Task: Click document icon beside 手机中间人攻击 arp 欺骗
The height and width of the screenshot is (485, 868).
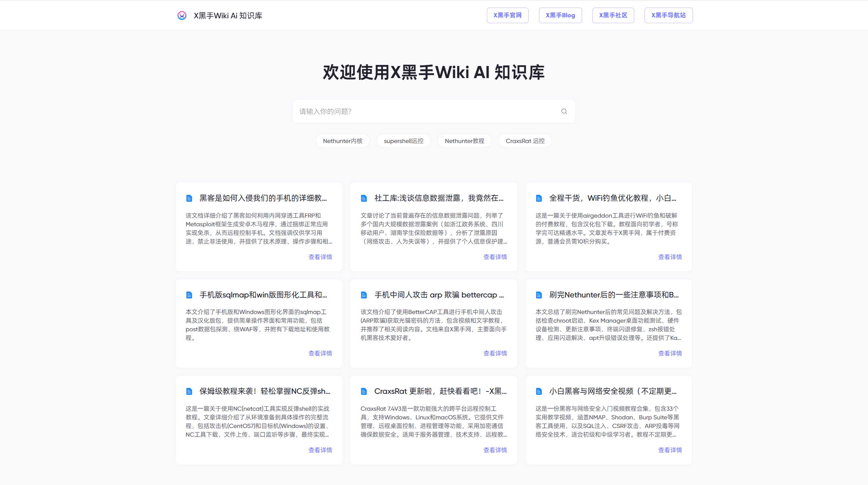Action: 364,295
